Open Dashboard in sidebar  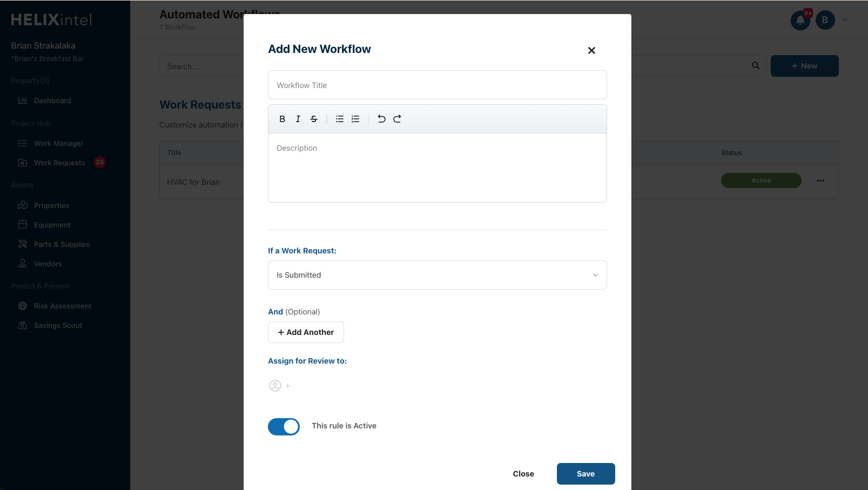point(52,100)
